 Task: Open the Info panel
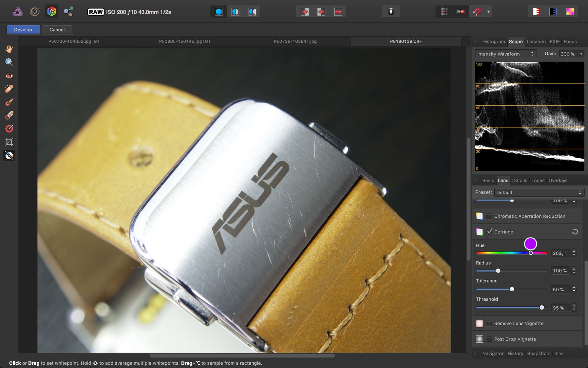[x=559, y=353]
